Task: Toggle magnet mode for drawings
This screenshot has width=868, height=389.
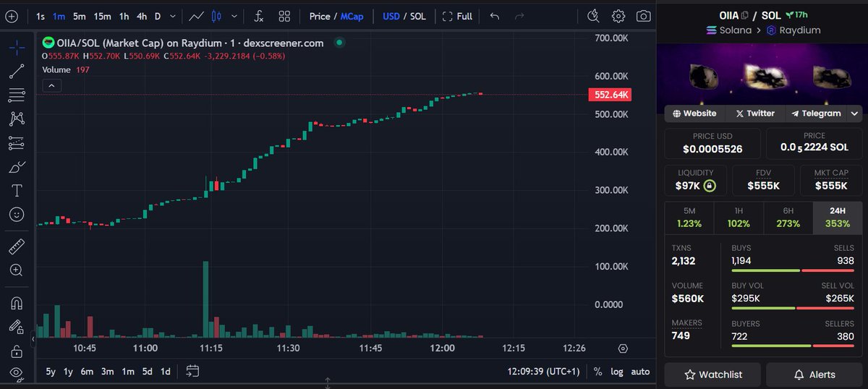Action: pyautogui.click(x=17, y=303)
